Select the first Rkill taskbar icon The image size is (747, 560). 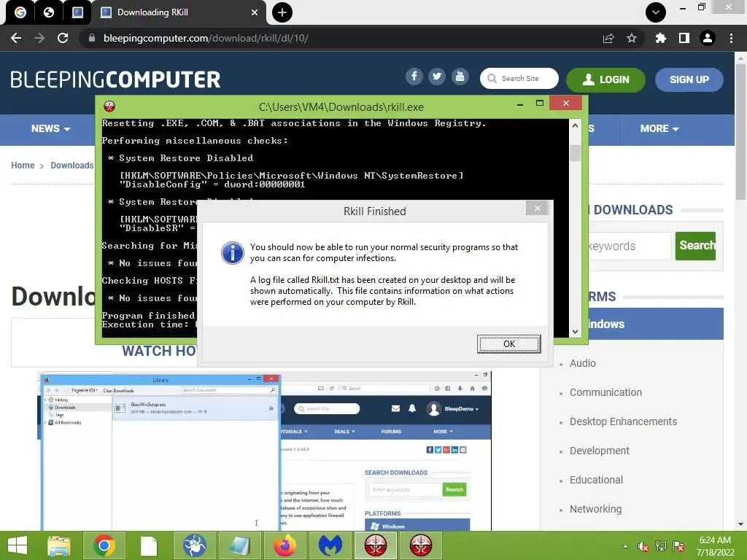tap(376, 545)
